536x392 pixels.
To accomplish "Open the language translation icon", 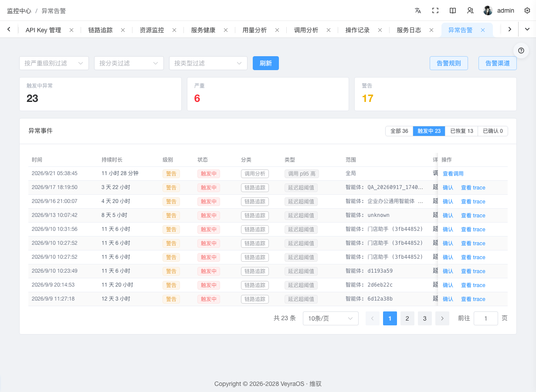I will coord(418,10).
